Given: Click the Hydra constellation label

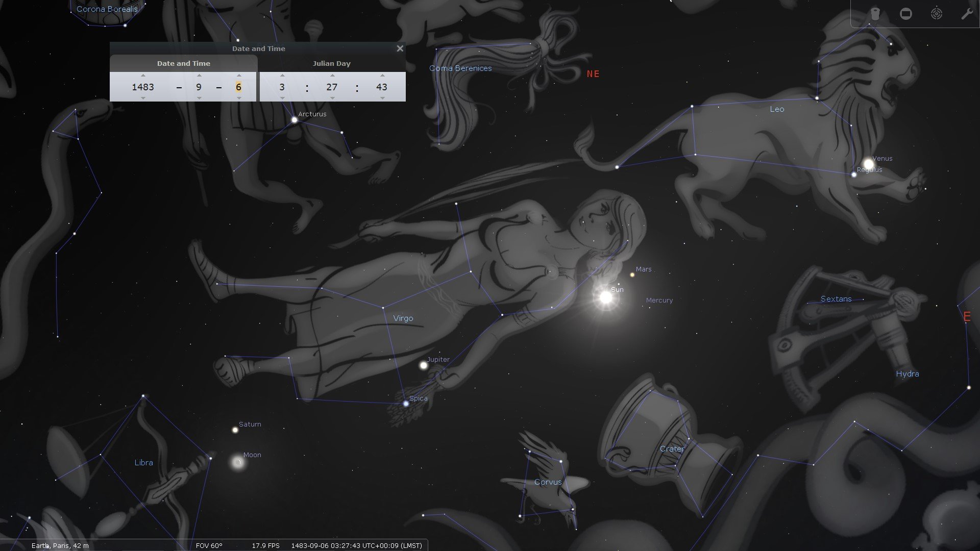Looking at the screenshot, I should pos(908,374).
